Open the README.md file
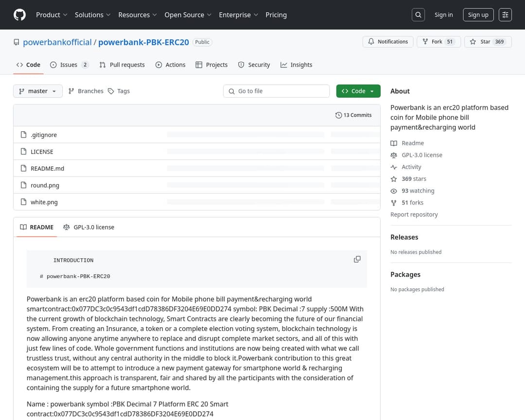525x420 pixels. tap(47, 168)
